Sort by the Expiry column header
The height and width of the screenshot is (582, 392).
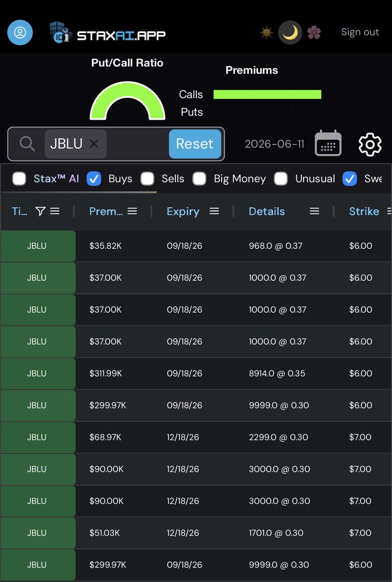click(x=183, y=211)
